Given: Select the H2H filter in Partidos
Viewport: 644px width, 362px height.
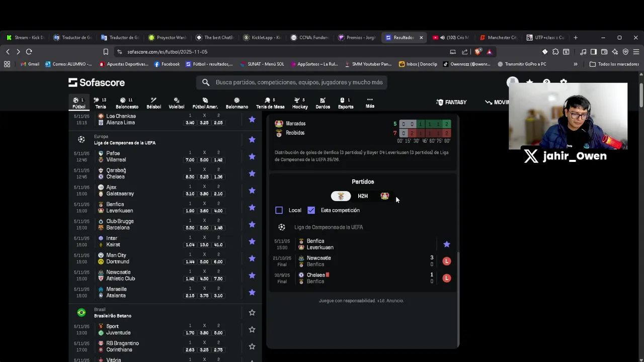Looking at the screenshot, I should tap(363, 196).
